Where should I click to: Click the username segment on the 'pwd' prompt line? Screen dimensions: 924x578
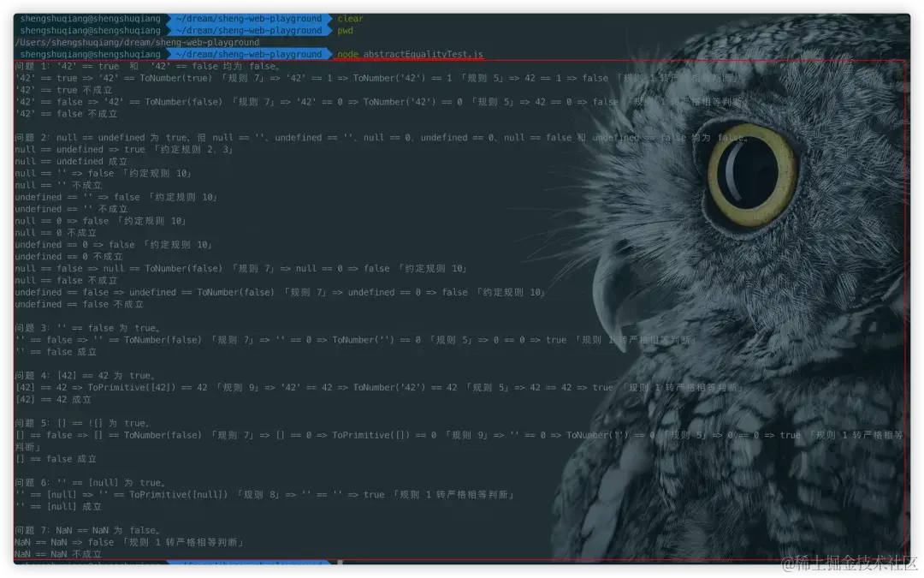pos(90,31)
